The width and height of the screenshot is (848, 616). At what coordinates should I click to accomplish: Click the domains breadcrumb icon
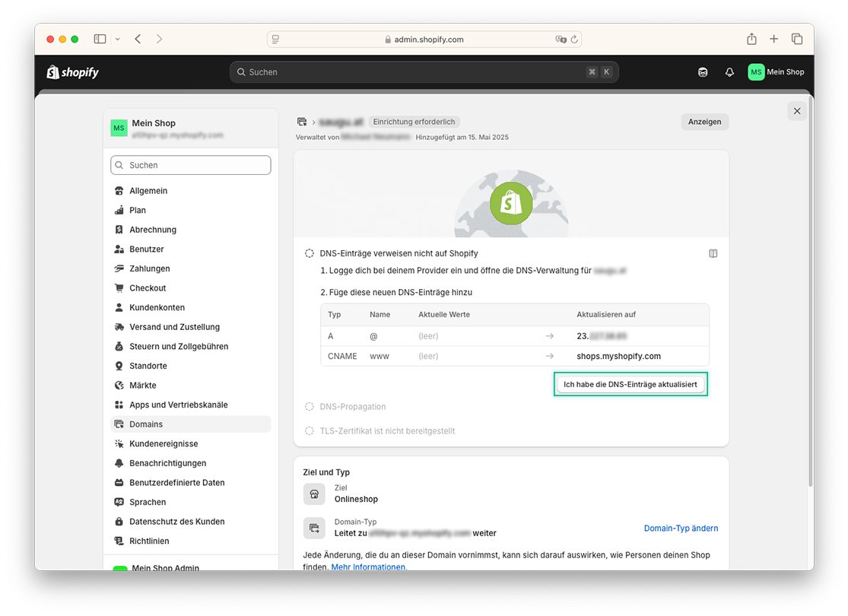point(302,122)
